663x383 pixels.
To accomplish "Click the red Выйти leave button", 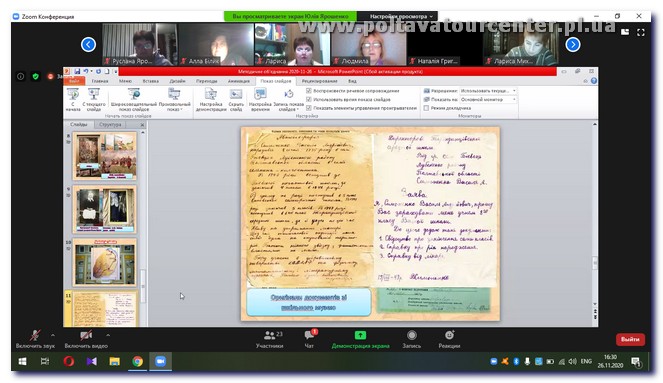I will click(x=630, y=339).
